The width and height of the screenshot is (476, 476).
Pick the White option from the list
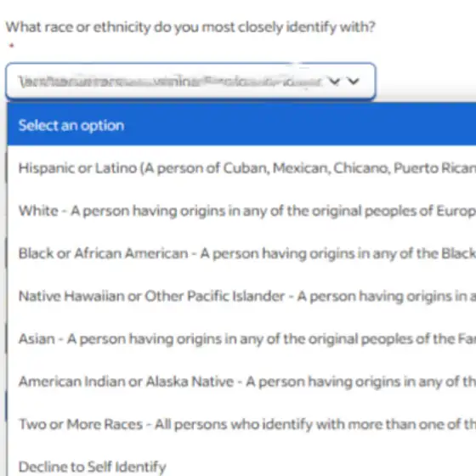pyautogui.click(x=241, y=211)
